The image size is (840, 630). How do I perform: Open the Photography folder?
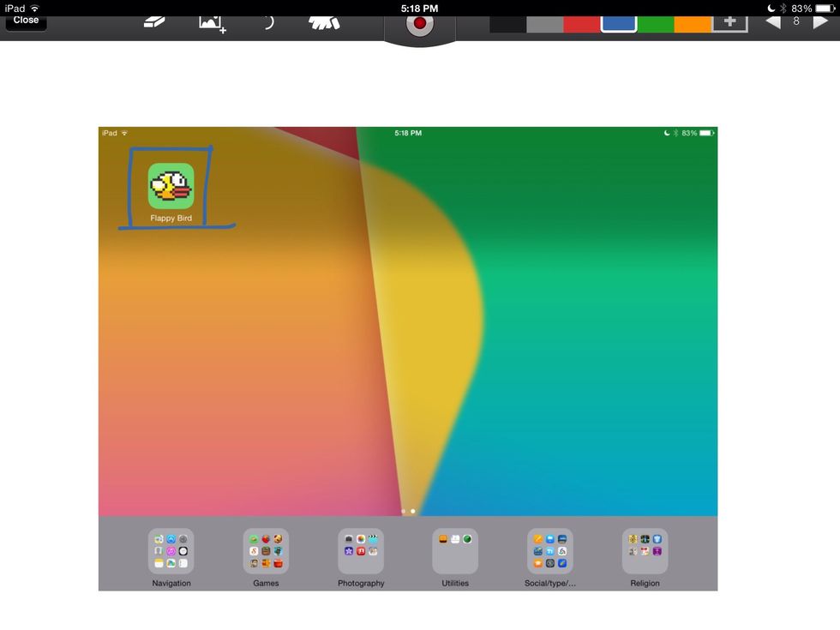click(x=361, y=551)
